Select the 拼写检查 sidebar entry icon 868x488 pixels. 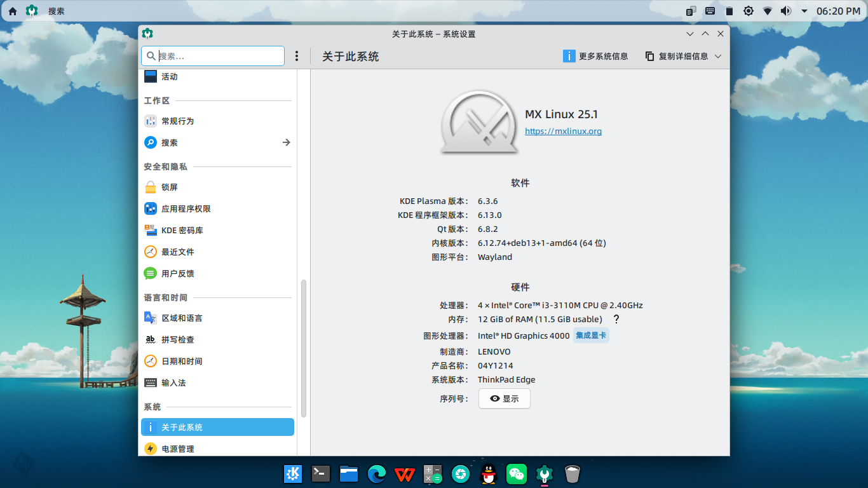(150, 339)
